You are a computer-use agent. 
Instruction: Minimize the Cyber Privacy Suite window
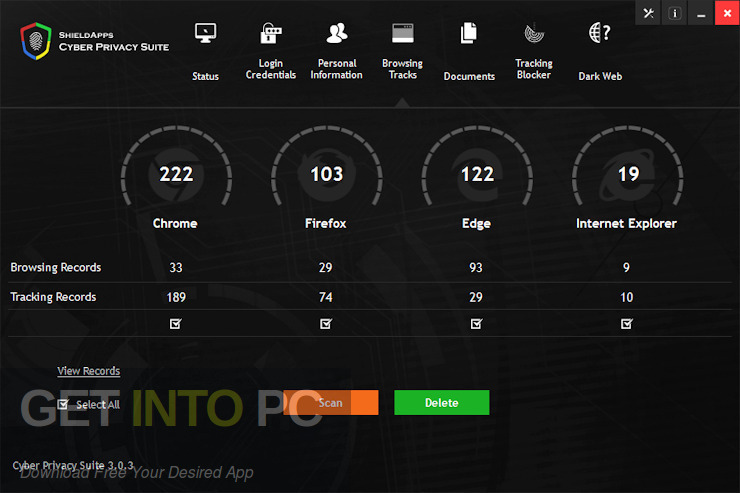[x=701, y=13]
